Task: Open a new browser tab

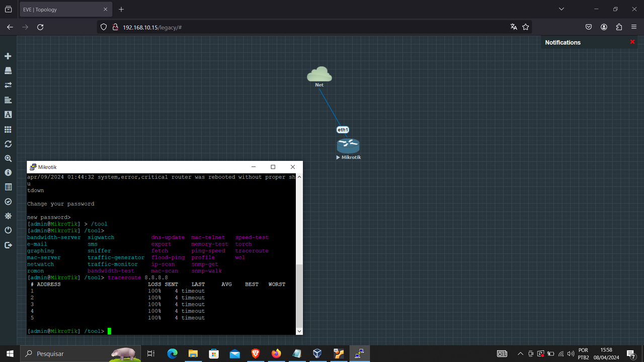Action: (121, 9)
